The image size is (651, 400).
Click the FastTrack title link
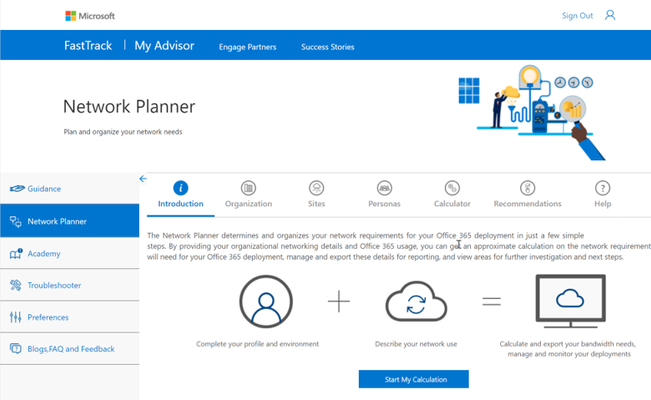[88, 45]
